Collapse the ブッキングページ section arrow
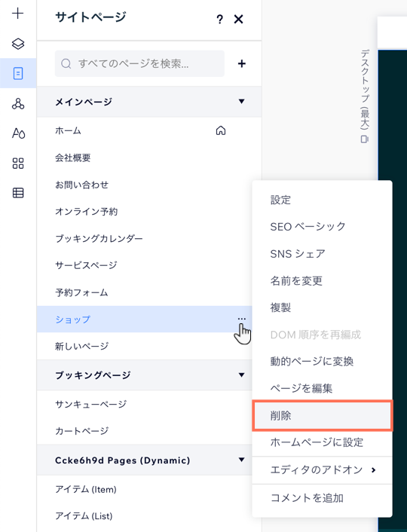The width and height of the screenshot is (407, 532). tap(241, 375)
